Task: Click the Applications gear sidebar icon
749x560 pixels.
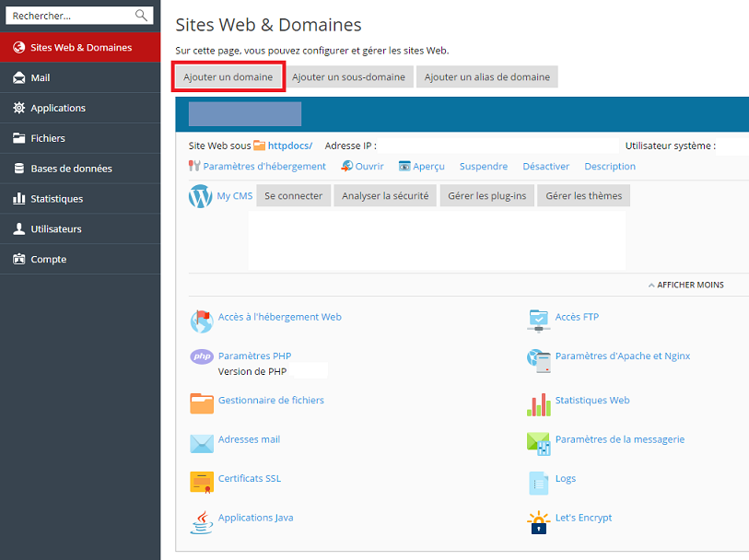Action: pyautogui.click(x=19, y=108)
